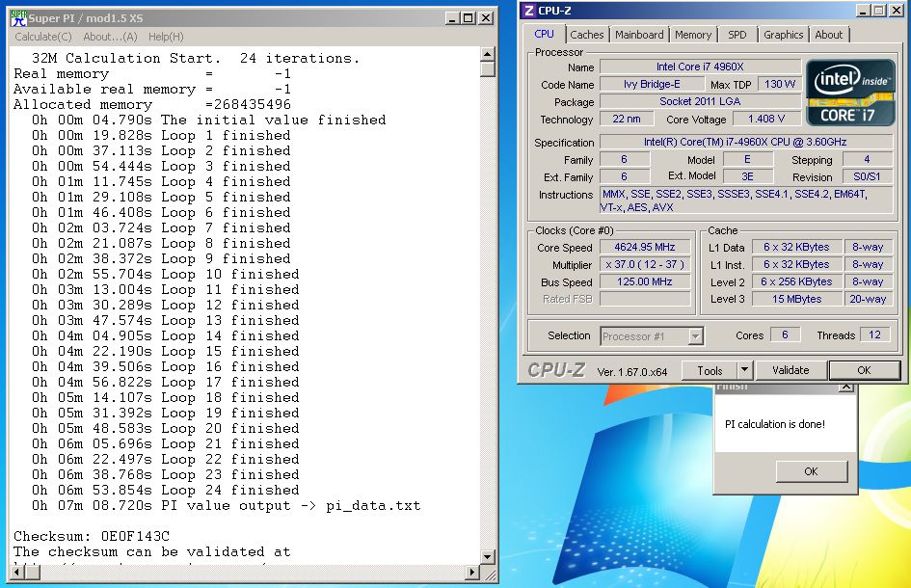
Task: Click Super PI horizontal scrollbar right arrow
Action: click(473, 573)
